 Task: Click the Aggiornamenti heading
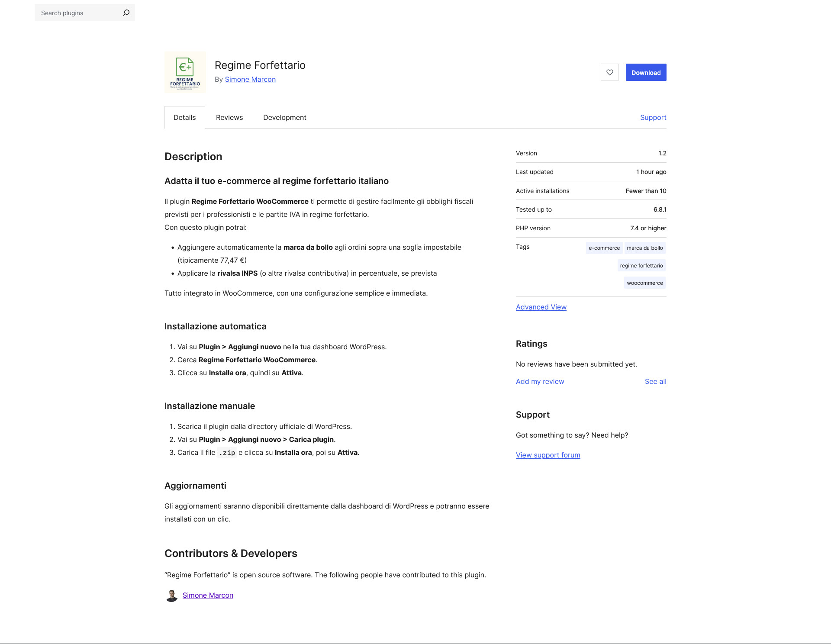[195, 486]
